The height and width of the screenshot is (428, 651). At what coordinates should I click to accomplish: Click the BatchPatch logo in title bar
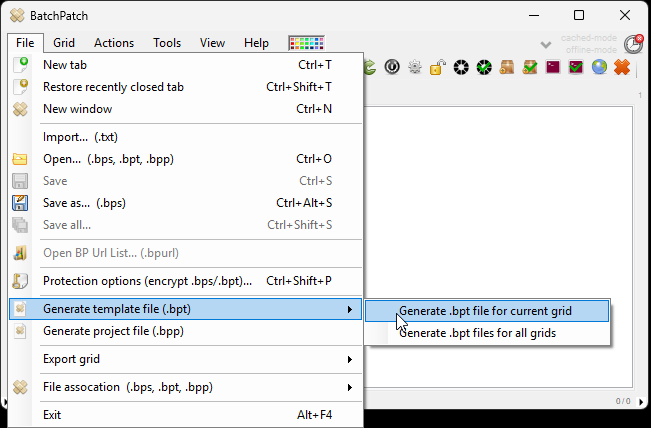click(x=17, y=16)
